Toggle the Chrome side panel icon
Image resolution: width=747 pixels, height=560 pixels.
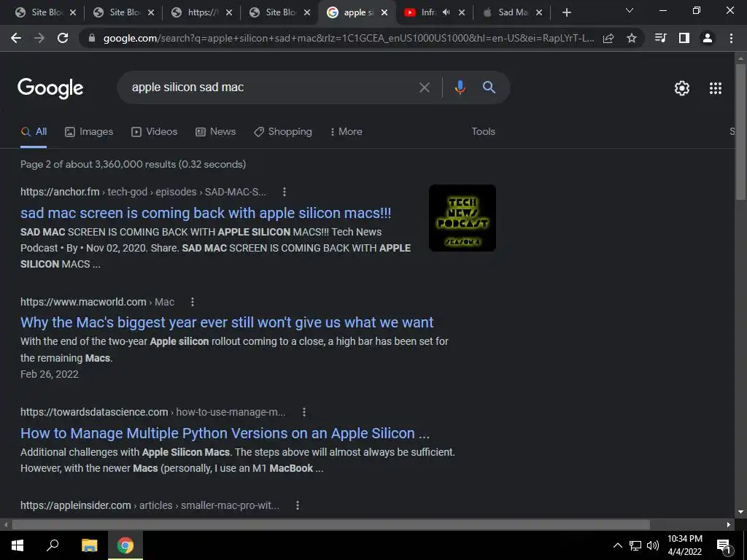pos(684,38)
